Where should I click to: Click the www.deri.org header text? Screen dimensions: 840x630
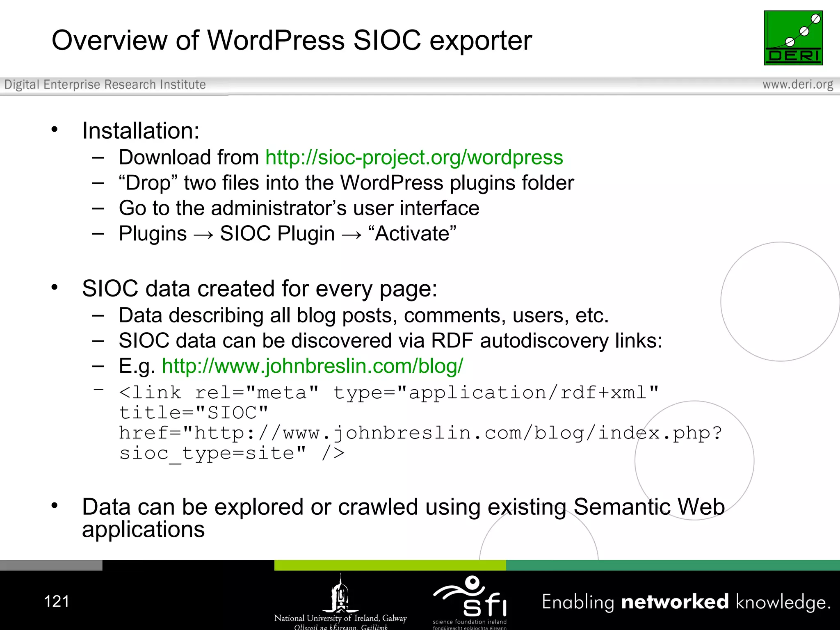tap(798, 84)
